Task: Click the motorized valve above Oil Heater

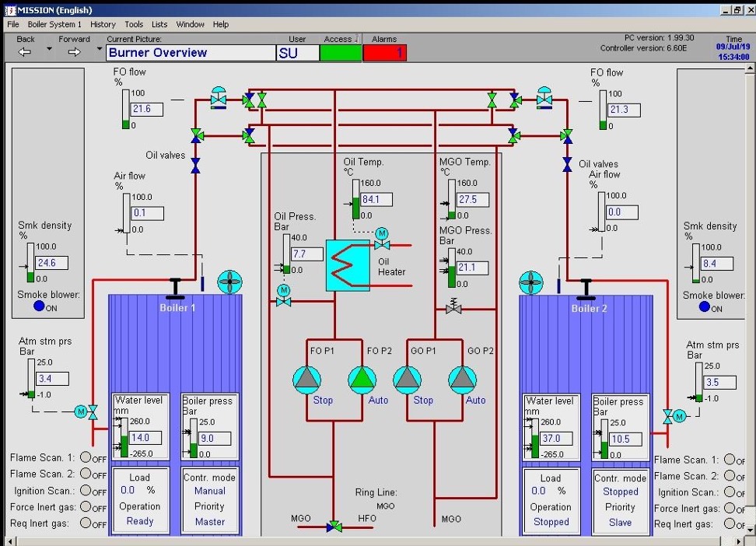Action: pos(382,240)
